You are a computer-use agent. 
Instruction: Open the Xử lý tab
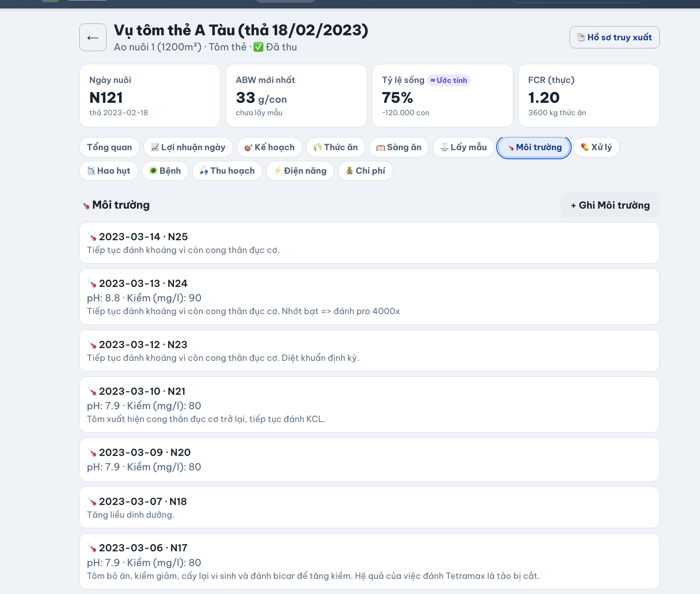pyautogui.click(x=596, y=147)
